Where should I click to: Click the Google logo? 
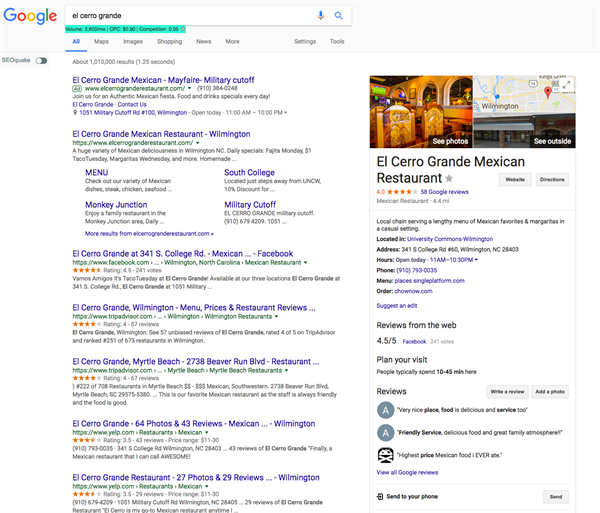(30, 16)
